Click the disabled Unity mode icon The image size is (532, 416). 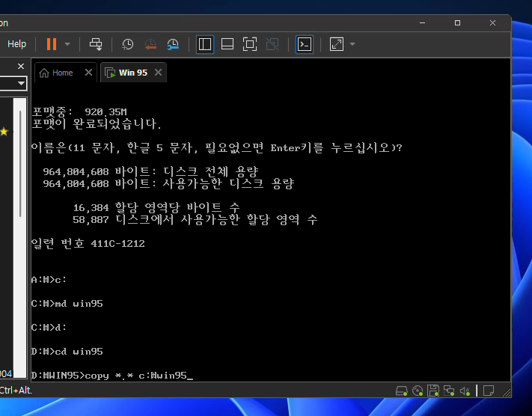click(x=272, y=44)
